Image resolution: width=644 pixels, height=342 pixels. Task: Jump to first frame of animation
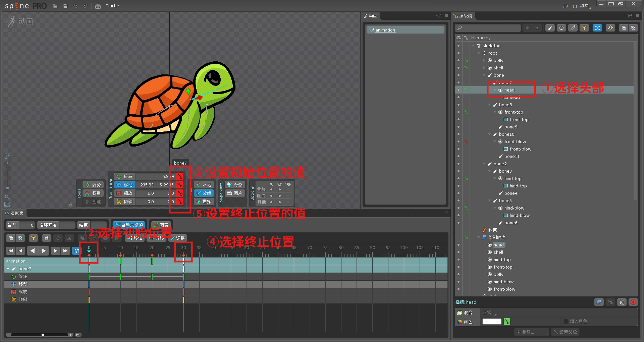coord(11,250)
